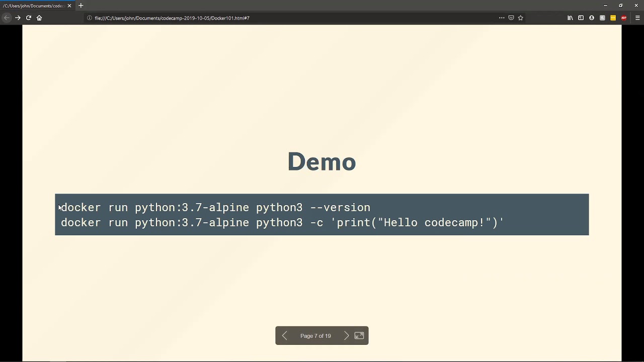
Task: Go forward in browser history
Action: coord(18,18)
